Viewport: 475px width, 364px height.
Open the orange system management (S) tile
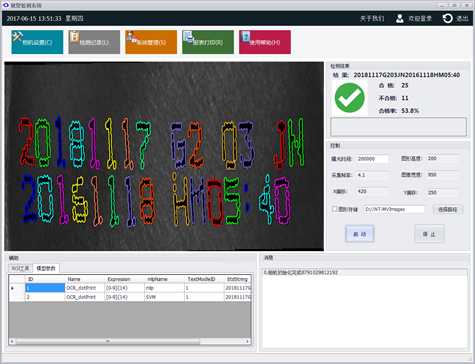click(151, 42)
